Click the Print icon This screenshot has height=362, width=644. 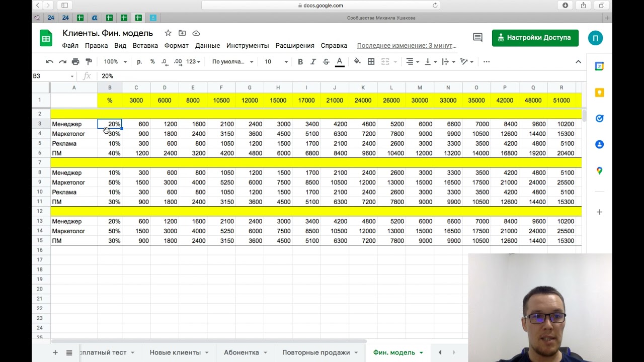pyautogui.click(x=75, y=62)
